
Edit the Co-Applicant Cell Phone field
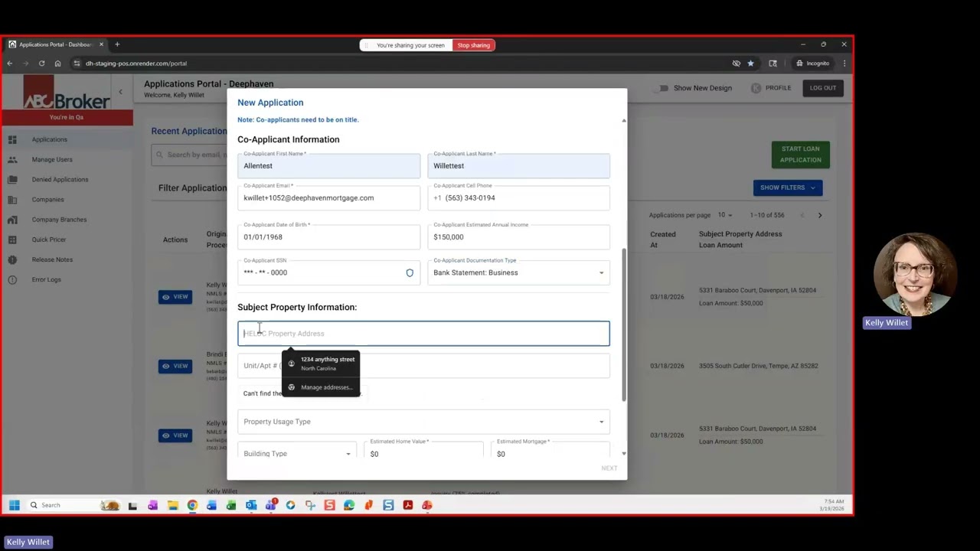click(x=518, y=197)
